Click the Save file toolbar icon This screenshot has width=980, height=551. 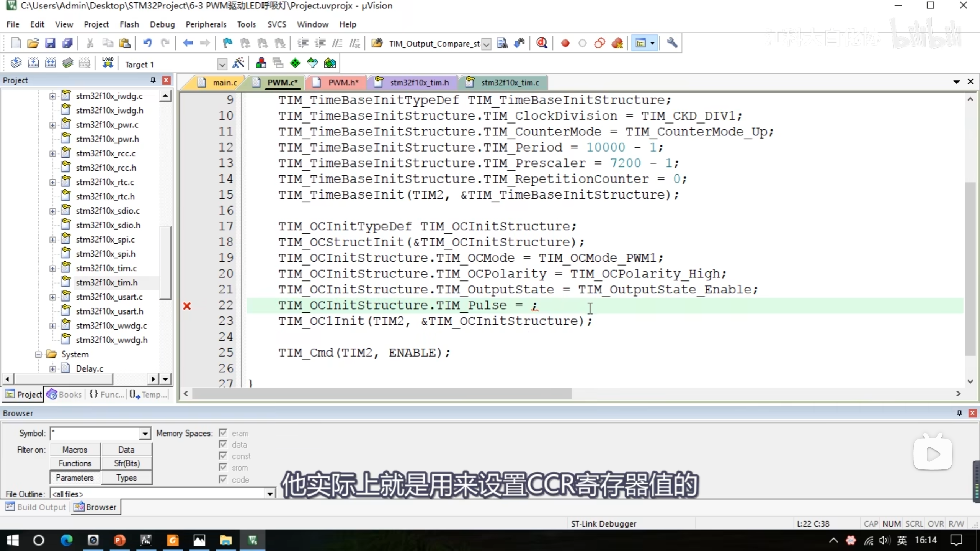50,43
